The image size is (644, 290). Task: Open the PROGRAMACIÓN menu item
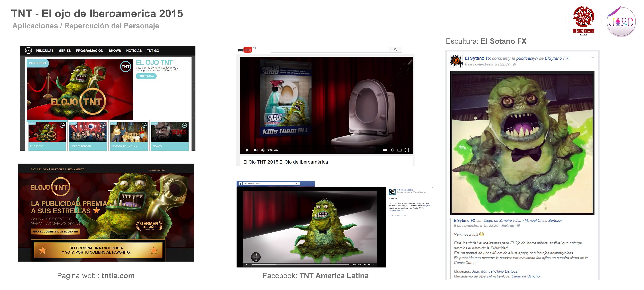(x=90, y=51)
